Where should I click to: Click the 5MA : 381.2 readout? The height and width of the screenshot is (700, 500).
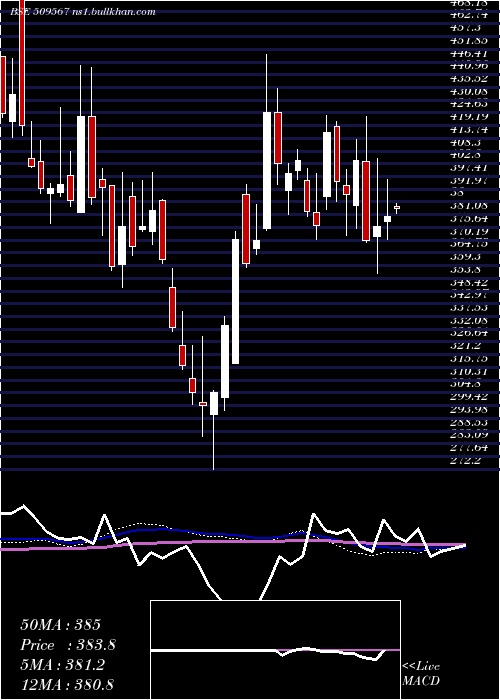click(62, 665)
